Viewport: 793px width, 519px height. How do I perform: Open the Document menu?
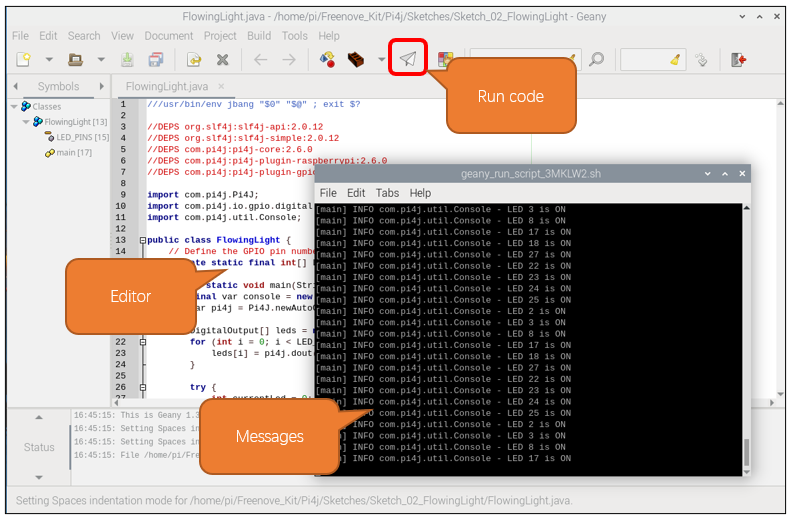(169, 36)
